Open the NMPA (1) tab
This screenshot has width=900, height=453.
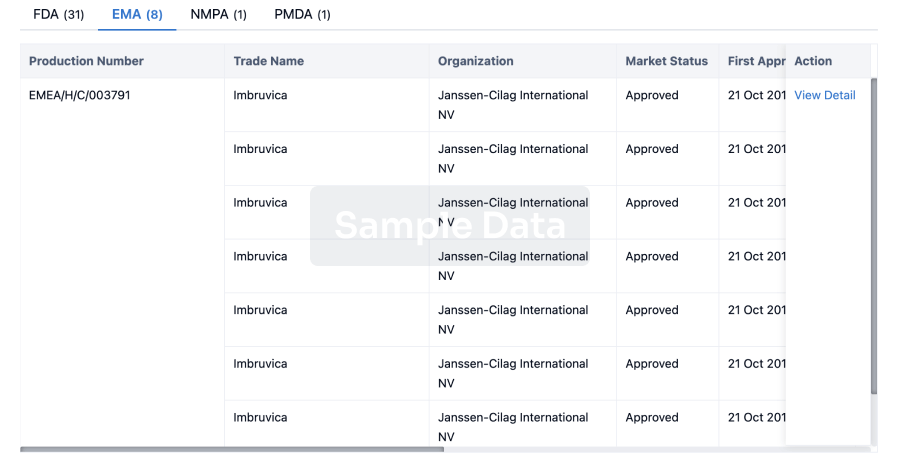pos(218,14)
